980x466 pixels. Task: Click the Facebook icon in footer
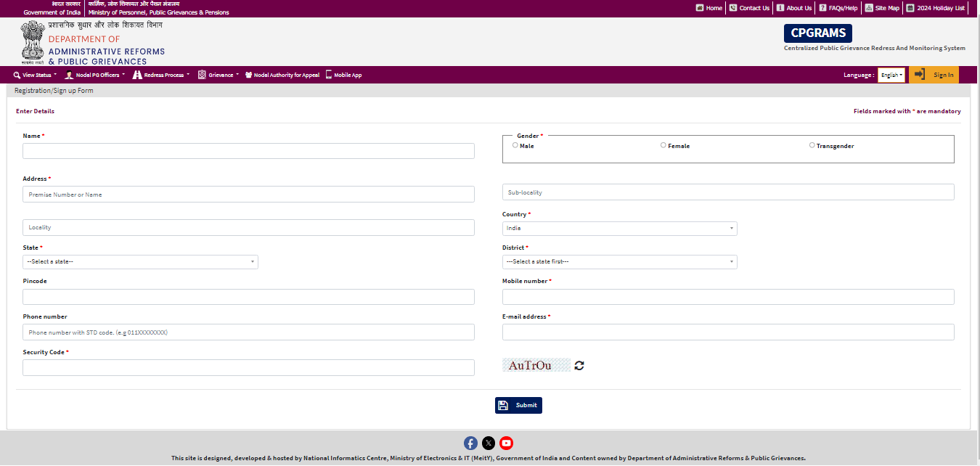tap(470, 443)
